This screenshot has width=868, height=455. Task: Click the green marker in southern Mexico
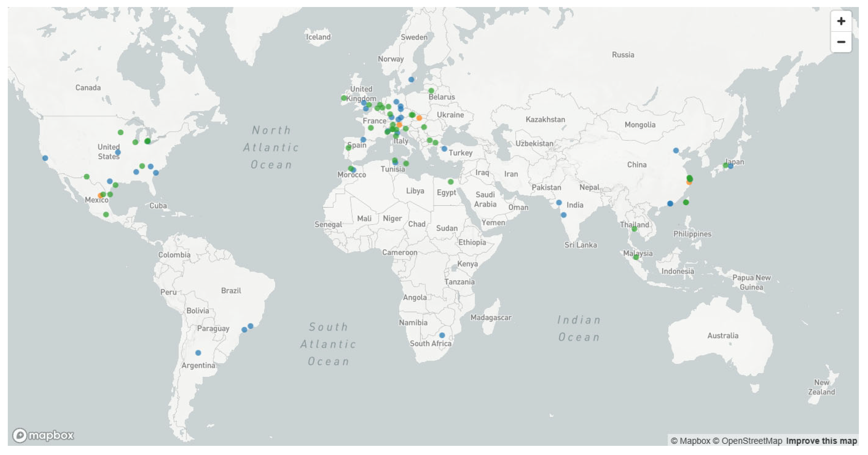click(x=106, y=214)
